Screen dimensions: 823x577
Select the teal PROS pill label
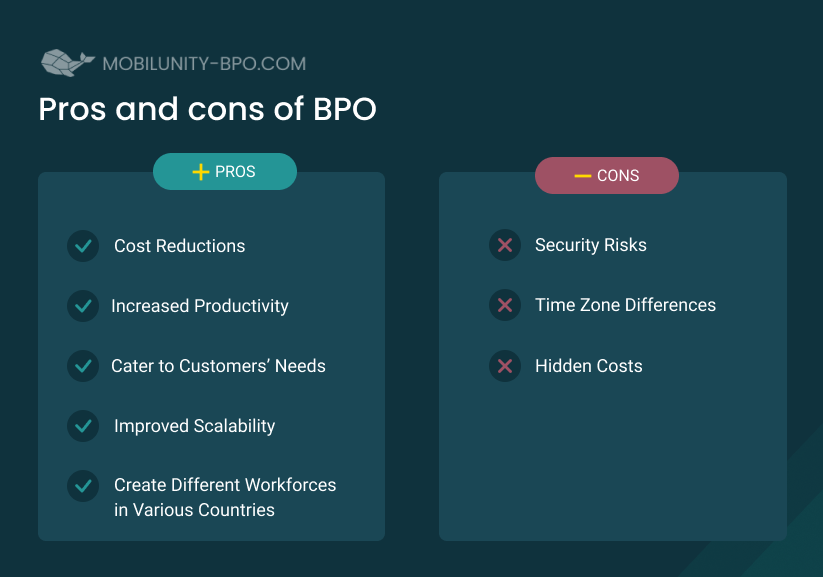[225, 172]
